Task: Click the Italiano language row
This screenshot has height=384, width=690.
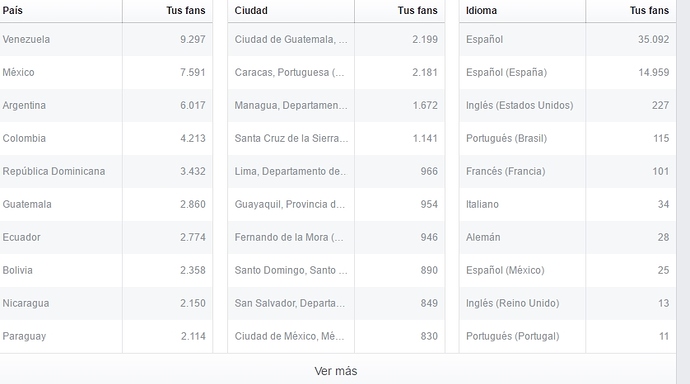Action: (x=568, y=204)
